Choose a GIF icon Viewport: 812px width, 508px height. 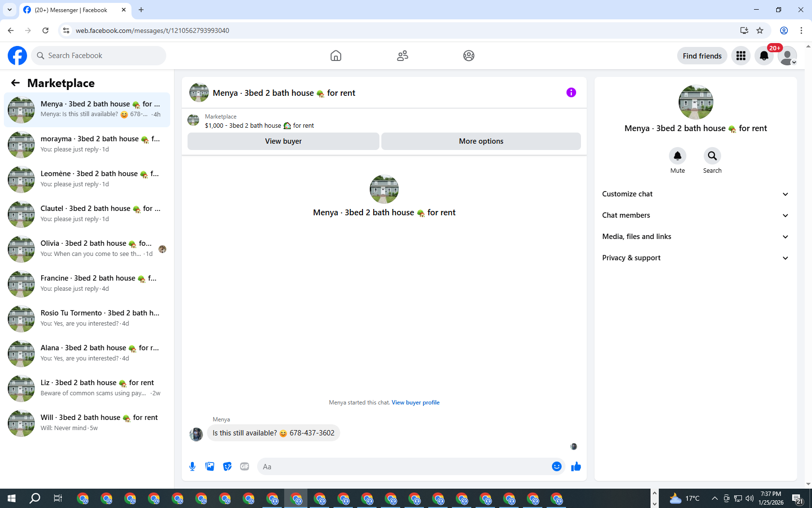[245, 466]
